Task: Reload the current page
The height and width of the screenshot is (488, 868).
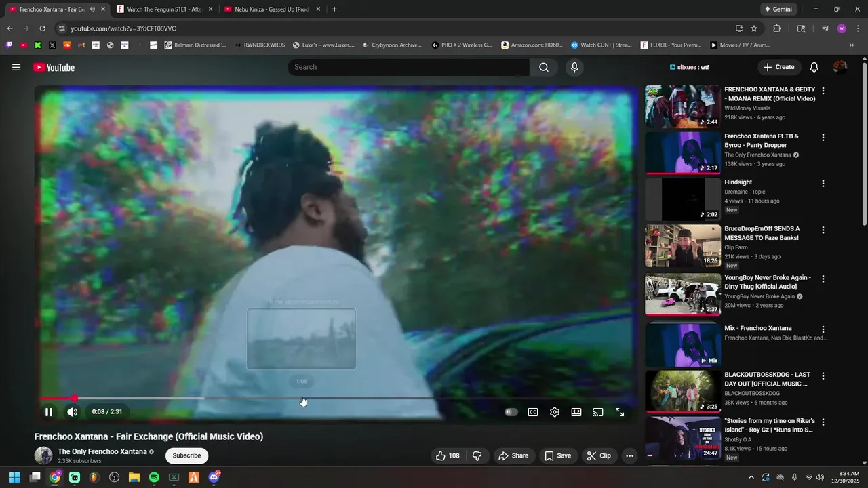Action: click(42, 28)
